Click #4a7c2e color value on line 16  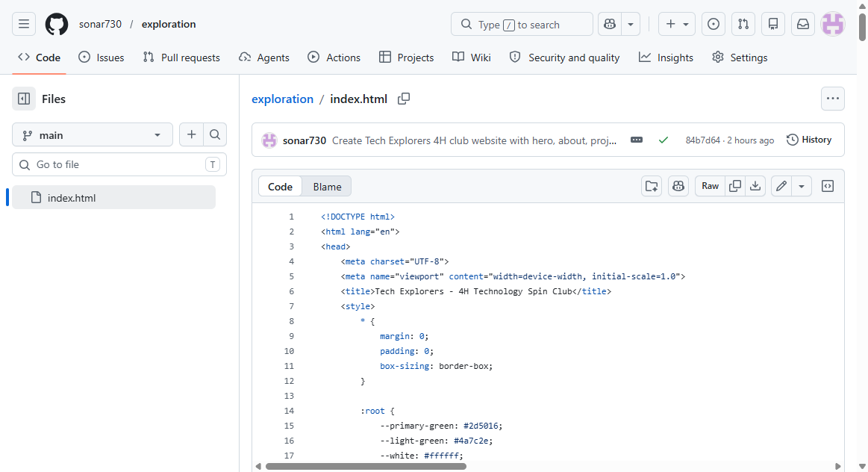472,441
